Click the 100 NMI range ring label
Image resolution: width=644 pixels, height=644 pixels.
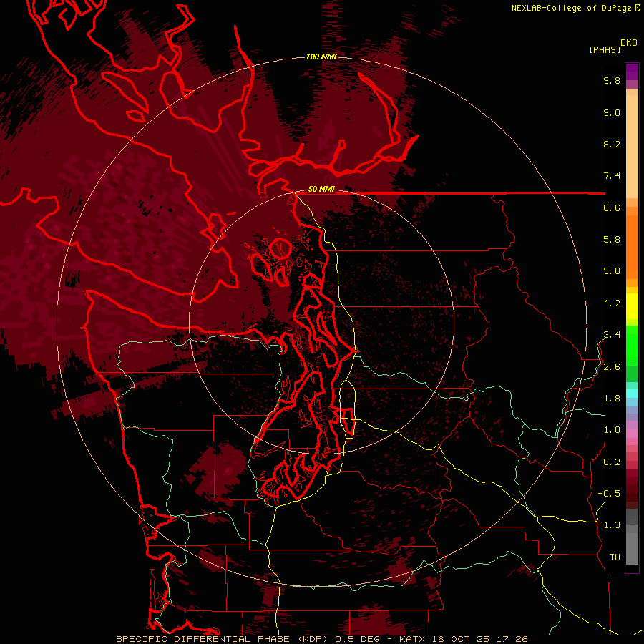(321, 57)
